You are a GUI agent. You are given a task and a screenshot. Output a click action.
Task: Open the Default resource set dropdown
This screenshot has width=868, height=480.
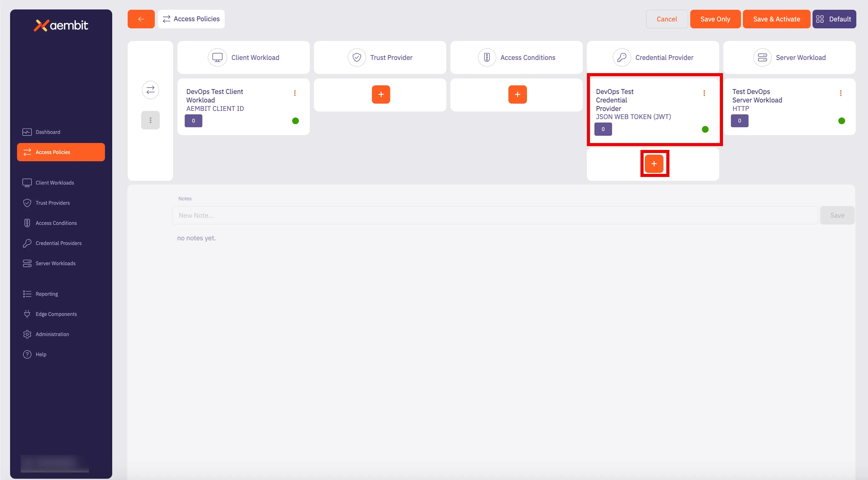coord(834,19)
